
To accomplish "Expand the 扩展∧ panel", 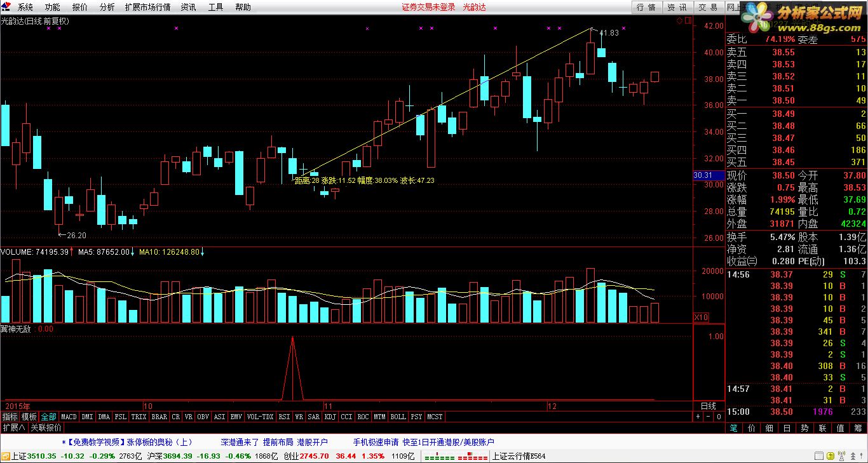I will [x=14, y=427].
